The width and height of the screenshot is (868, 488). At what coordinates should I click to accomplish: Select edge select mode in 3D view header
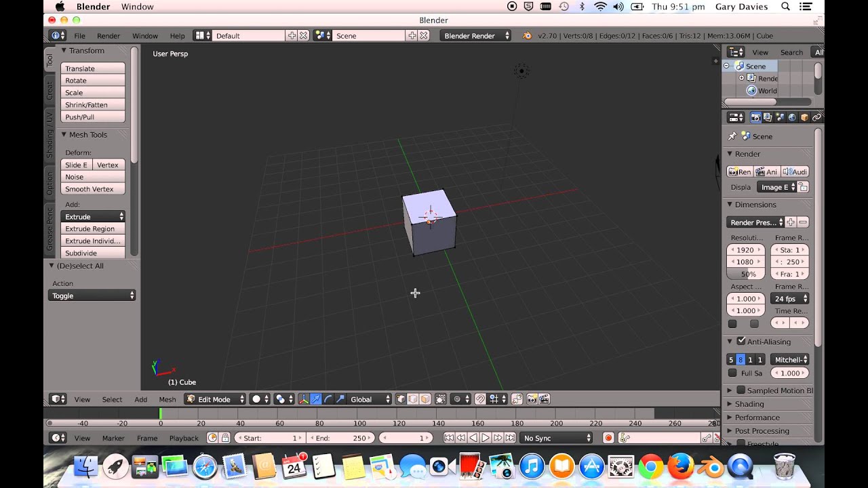[x=412, y=399]
